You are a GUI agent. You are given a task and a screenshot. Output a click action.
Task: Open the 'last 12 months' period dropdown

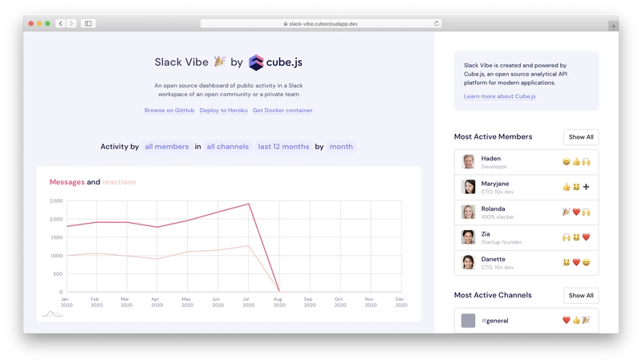[x=283, y=147]
